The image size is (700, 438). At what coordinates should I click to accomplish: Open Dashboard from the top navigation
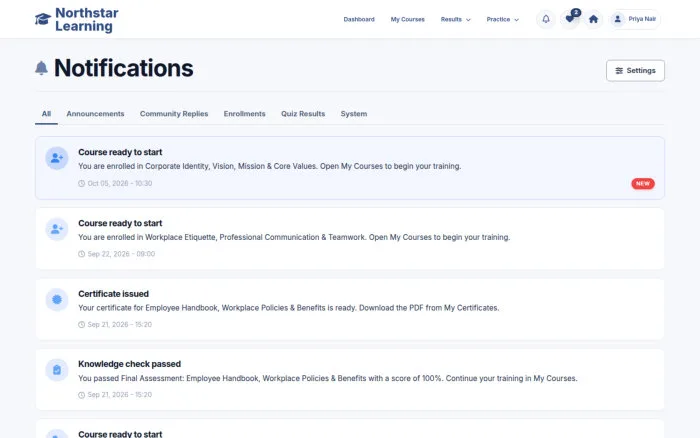pos(359,19)
